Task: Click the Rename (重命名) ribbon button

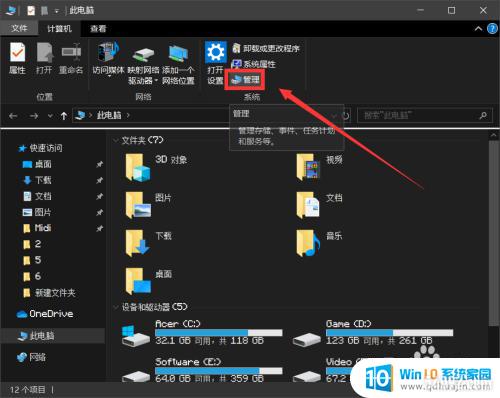Action: click(x=71, y=59)
